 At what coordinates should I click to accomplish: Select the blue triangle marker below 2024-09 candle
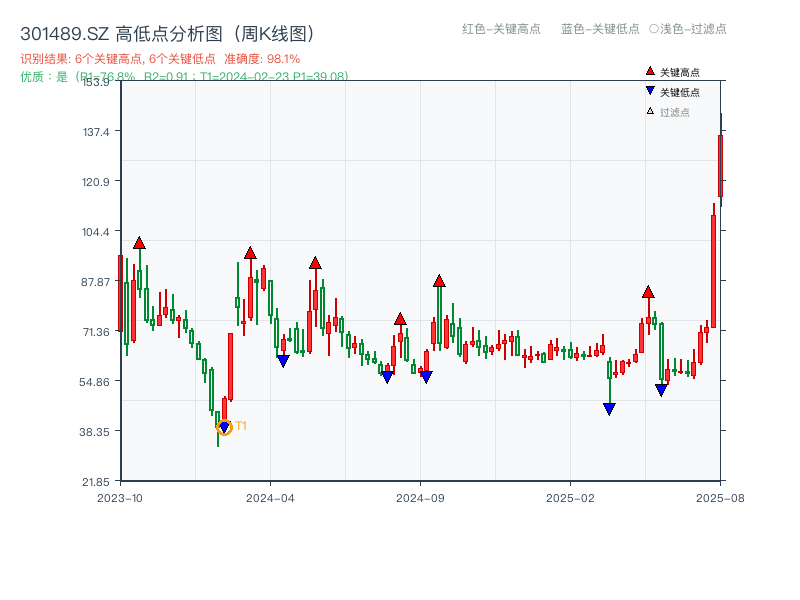click(428, 375)
